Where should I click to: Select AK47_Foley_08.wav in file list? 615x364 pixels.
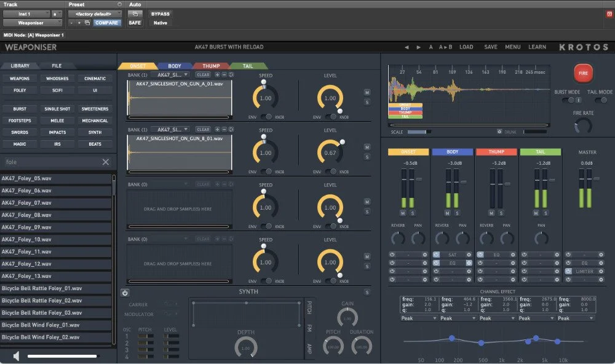click(x=56, y=215)
